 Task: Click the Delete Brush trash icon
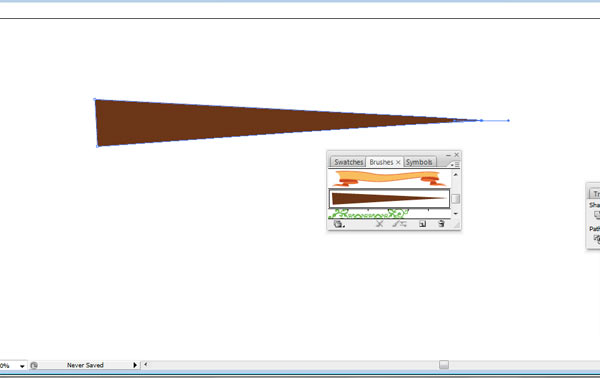click(441, 224)
